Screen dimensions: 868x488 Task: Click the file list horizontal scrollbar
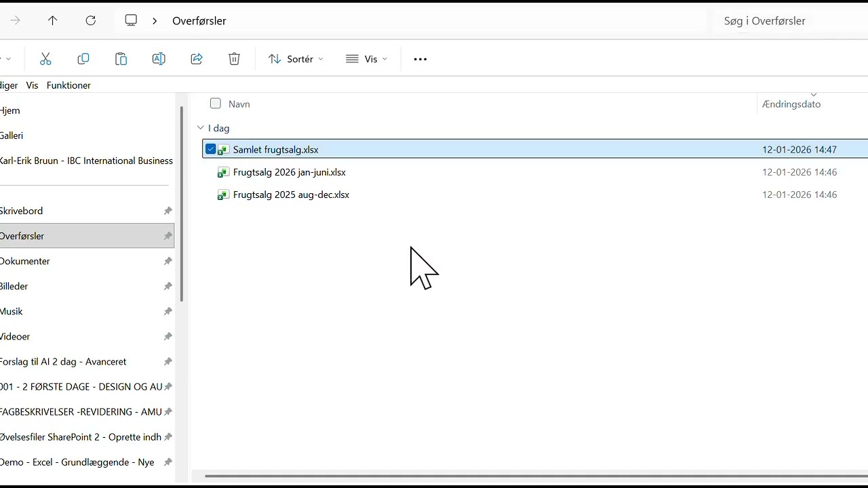tap(536, 476)
